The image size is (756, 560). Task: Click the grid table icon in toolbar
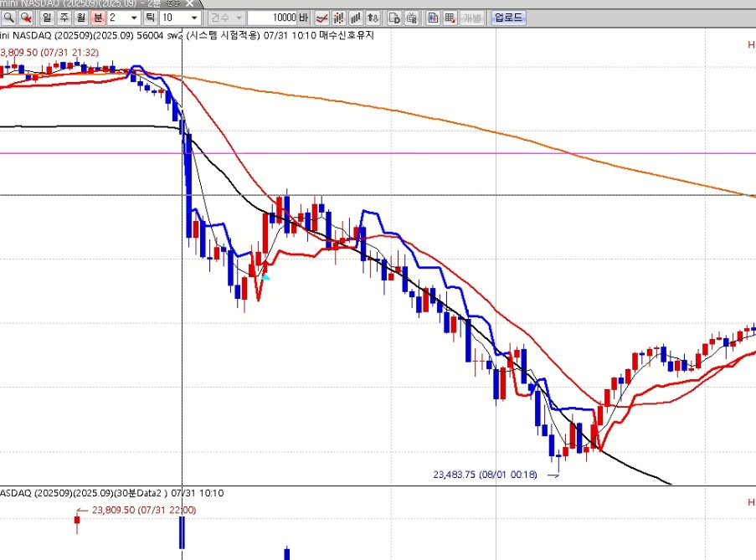tap(450, 18)
